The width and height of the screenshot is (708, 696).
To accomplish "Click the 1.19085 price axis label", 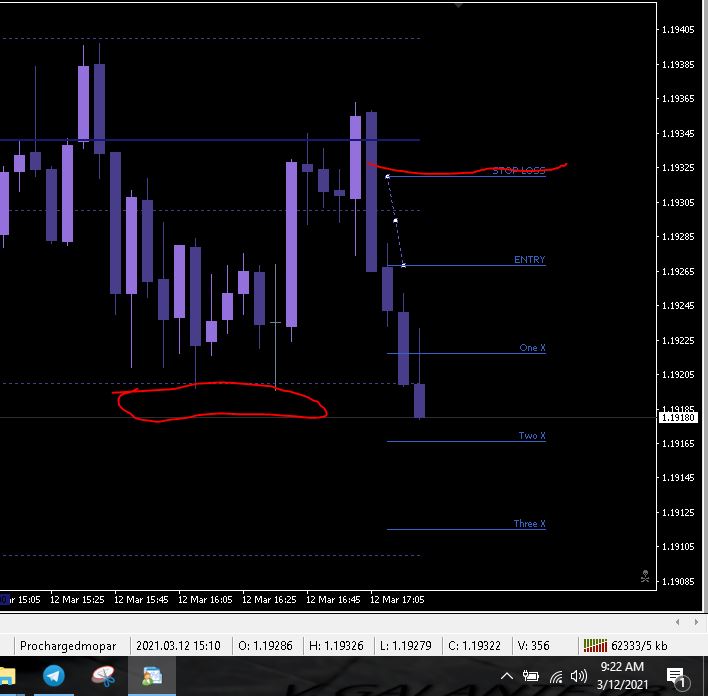I will pos(678,581).
